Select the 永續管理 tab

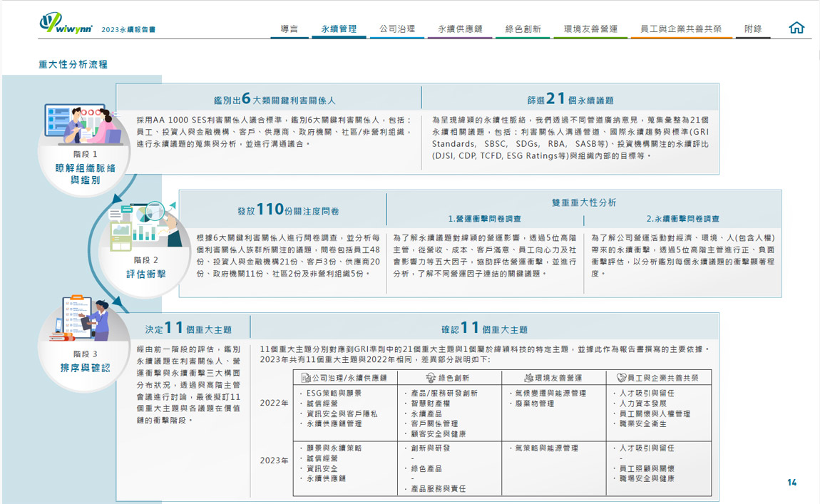339,29
